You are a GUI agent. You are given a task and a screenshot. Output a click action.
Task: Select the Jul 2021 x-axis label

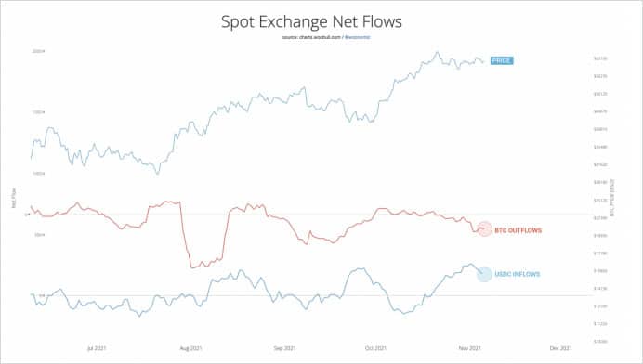[97, 348]
